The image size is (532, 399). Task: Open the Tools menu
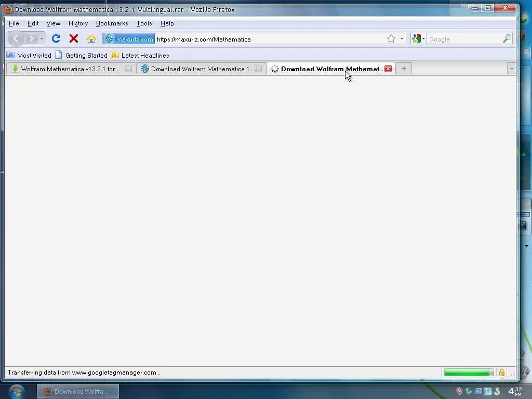144,23
